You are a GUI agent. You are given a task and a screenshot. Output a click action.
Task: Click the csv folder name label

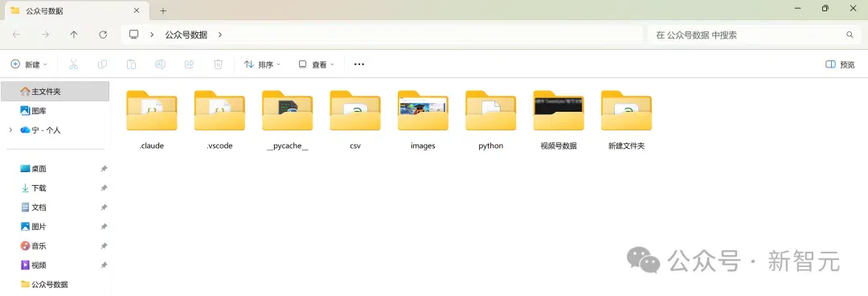pyautogui.click(x=355, y=146)
